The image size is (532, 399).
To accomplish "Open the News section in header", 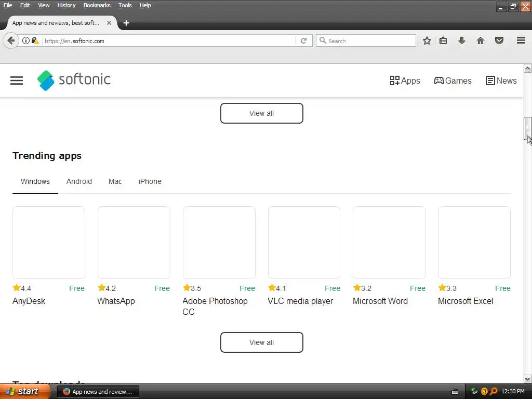I will point(501,81).
